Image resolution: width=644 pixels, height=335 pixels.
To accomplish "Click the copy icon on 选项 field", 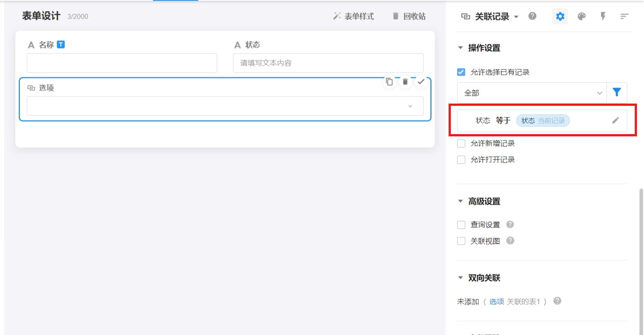I will 389,82.
